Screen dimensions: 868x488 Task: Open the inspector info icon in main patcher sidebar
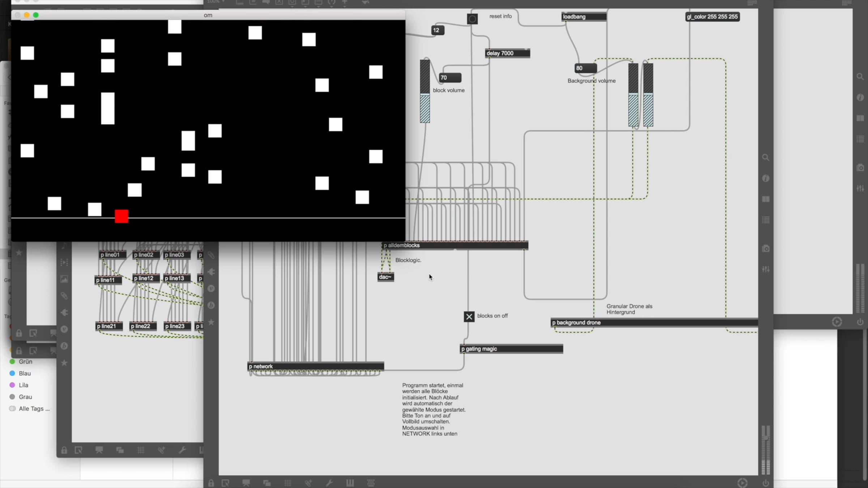[x=766, y=178]
